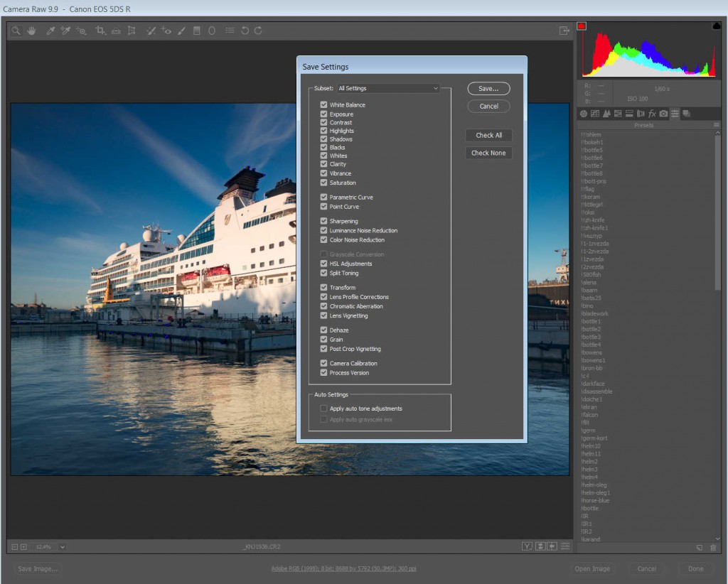728x584 pixels.
Task: Enable Apply auto tone adjustments
Action: pos(324,409)
